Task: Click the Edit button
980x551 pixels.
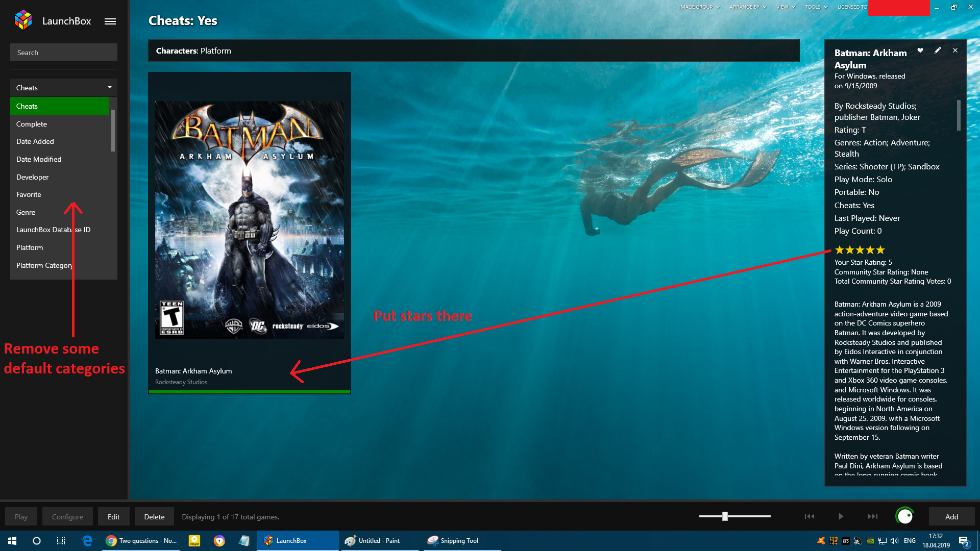Action: tap(113, 516)
